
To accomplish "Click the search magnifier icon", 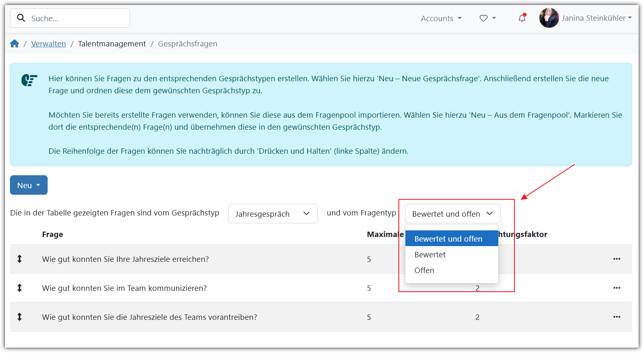I will (x=21, y=18).
